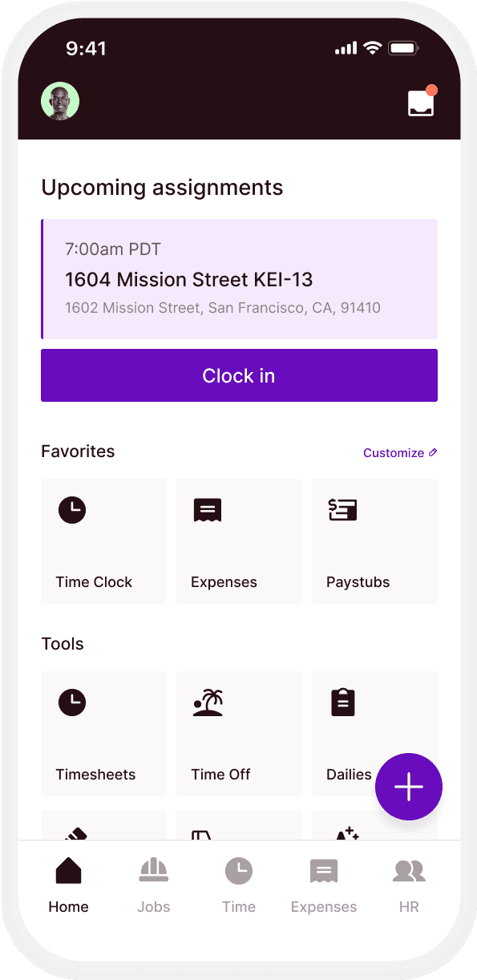Open the Expenses tab in bottom navigation
The image size is (477, 980).
(x=323, y=882)
